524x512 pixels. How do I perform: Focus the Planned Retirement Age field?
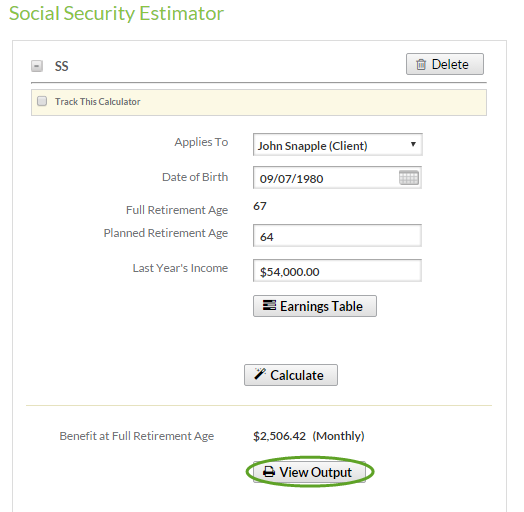pyautogui.click(x=337, y=236)
